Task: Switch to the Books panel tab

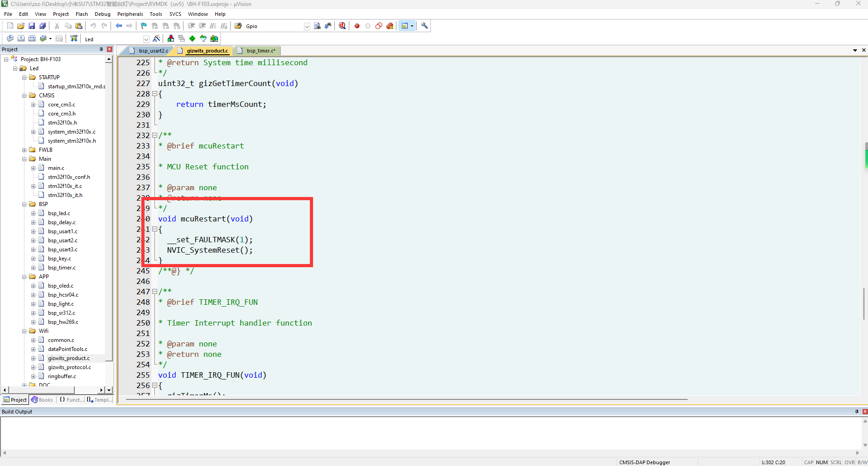Action: pos(42,400)
